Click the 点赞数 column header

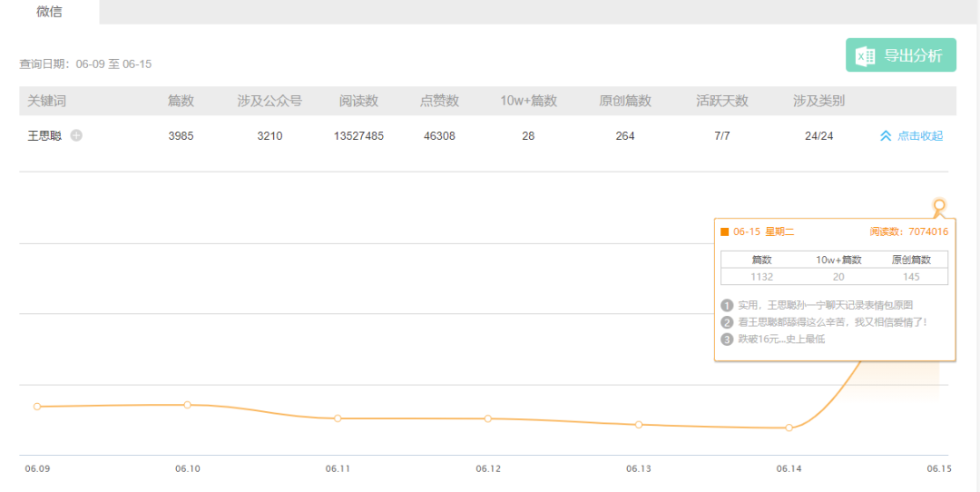(439, 101)
